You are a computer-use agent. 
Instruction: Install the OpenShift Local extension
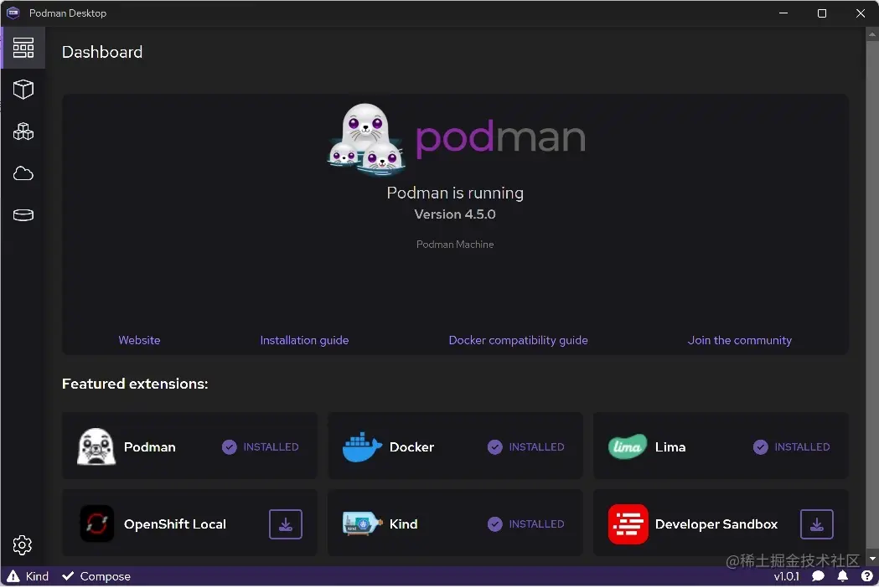[286, 524]
